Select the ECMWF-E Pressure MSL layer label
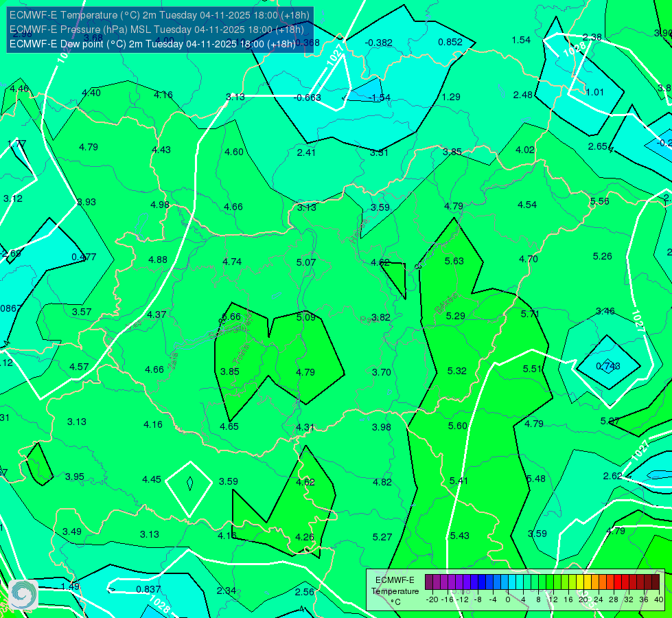This screenshot has height=618, width=672. click(x=157, y=30)
